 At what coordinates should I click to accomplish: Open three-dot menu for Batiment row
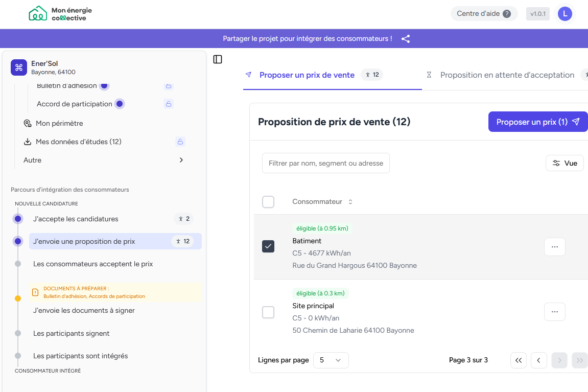[x=554, y=247]
